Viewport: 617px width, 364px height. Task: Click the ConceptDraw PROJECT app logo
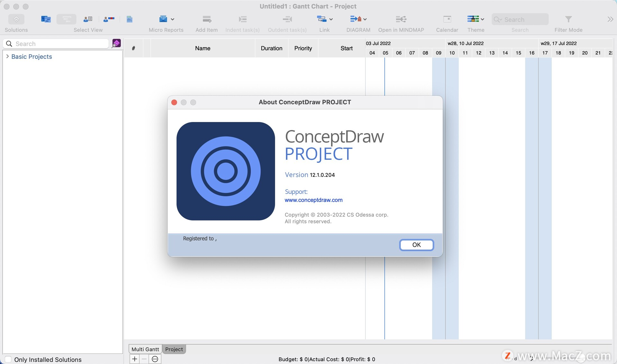(x=226, y=171)
